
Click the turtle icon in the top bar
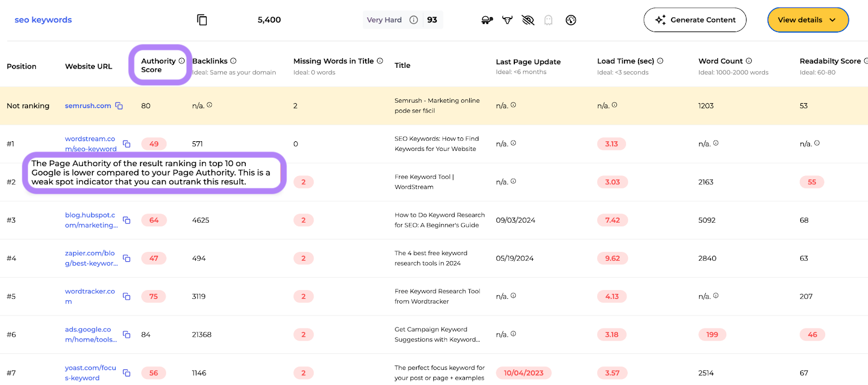click(x=487, y=20)
